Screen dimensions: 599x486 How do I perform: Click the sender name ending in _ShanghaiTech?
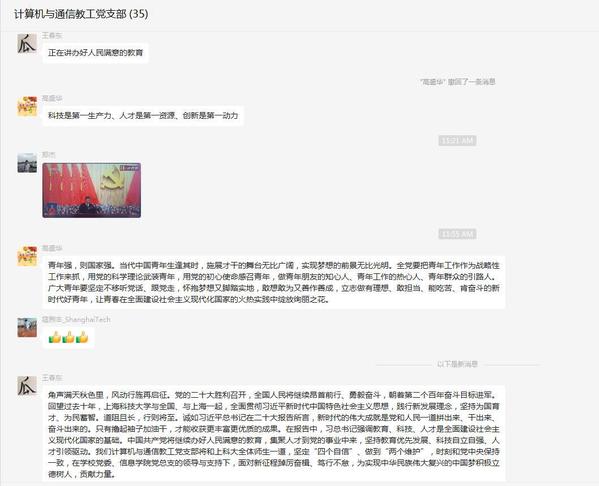click(76, 319)
